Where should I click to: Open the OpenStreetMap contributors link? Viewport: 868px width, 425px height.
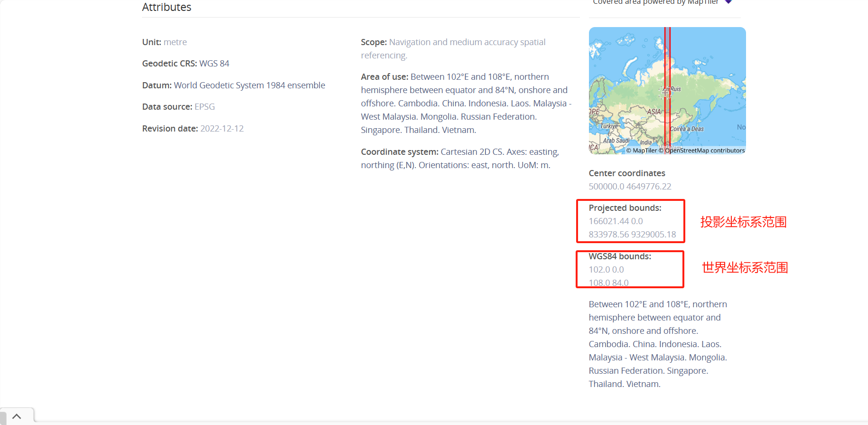pyautogui.click(x=705, y=151)
